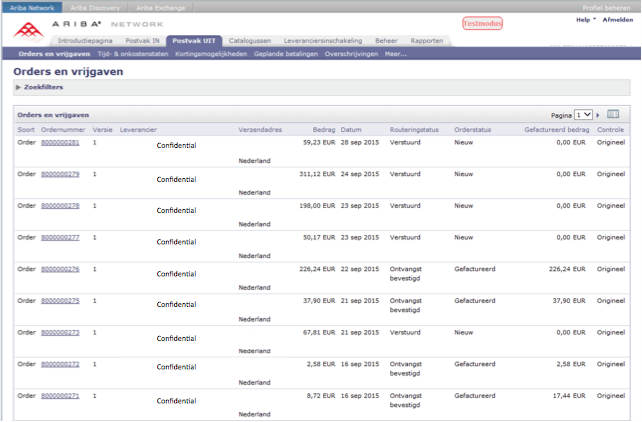Open order 8000000277
The height and width of the screenshot is (422, 642).
pos(60,237)
